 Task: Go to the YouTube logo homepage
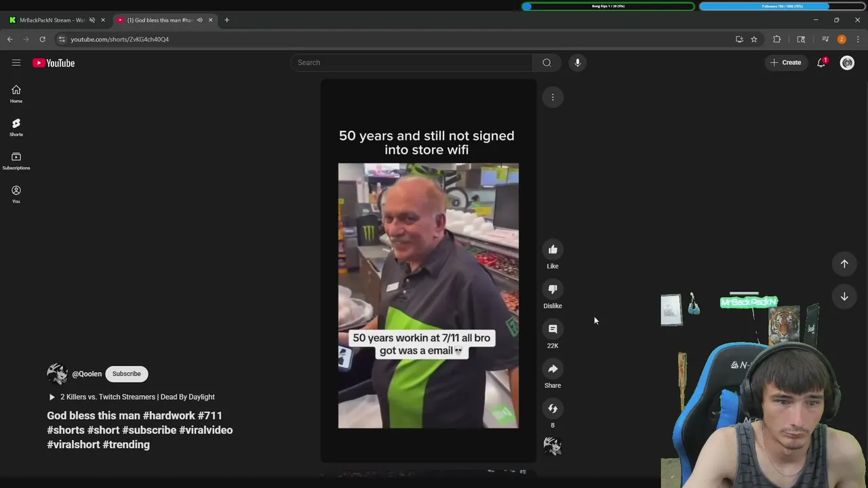point(54,63)
